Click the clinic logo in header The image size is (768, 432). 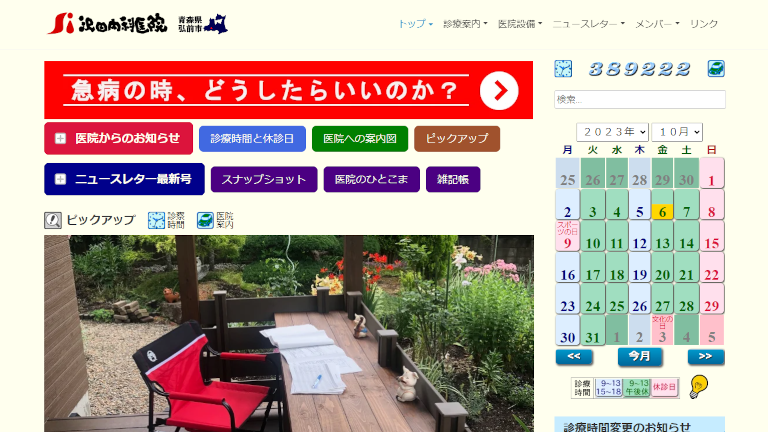[x=108, y=23]
